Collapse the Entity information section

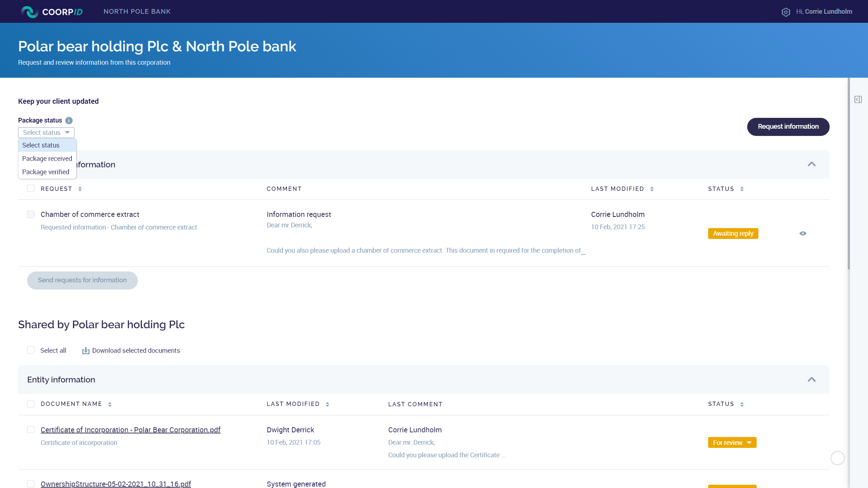812,380
